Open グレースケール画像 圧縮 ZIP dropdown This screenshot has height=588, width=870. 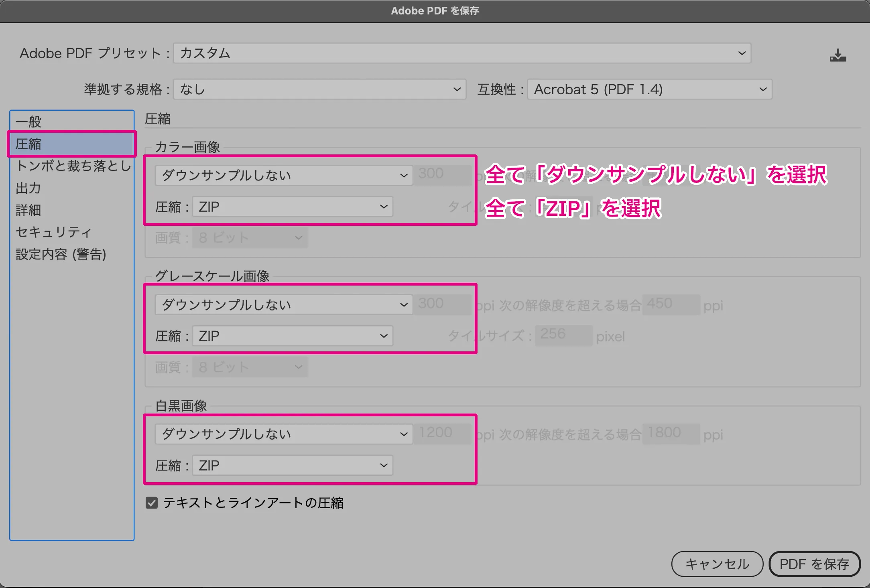pos(293,336)
